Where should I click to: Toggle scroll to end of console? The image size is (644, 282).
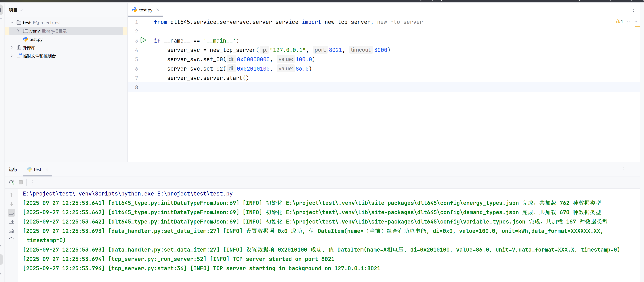(12, 222)
